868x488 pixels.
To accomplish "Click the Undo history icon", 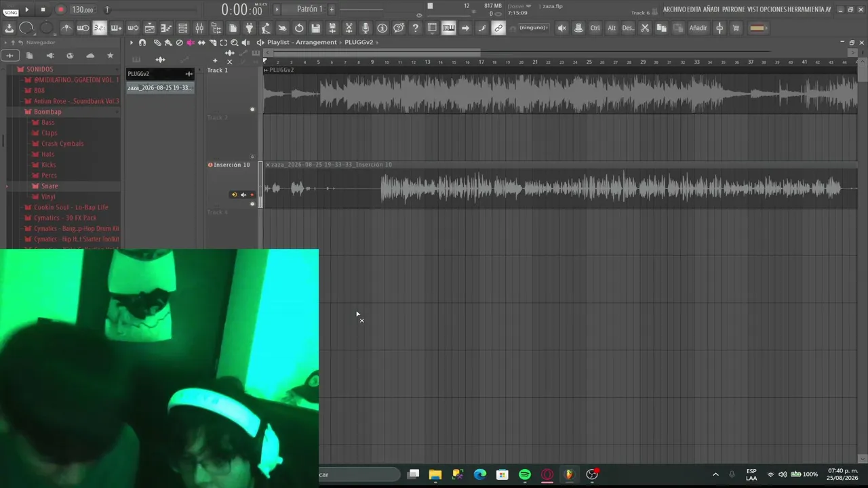I will 299,28.
